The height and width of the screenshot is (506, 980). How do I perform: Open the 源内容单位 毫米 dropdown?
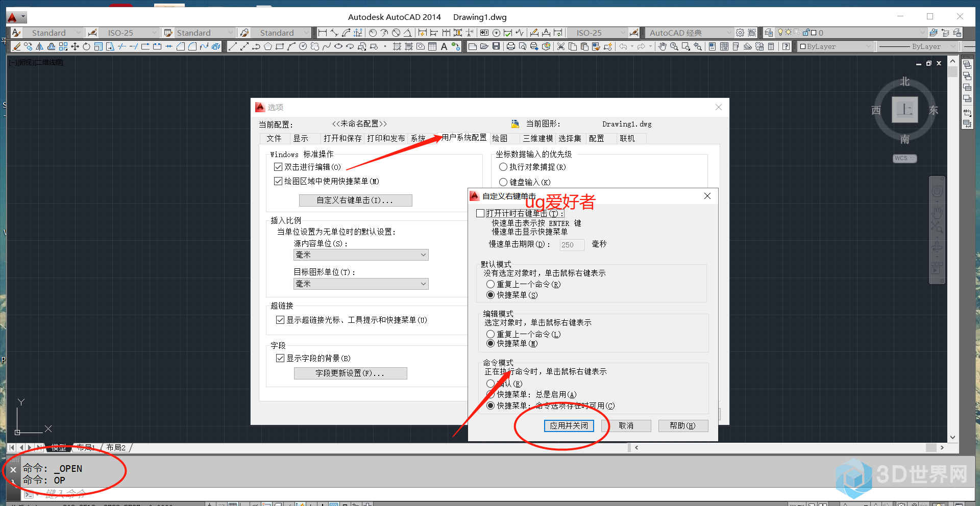[361, 255]
